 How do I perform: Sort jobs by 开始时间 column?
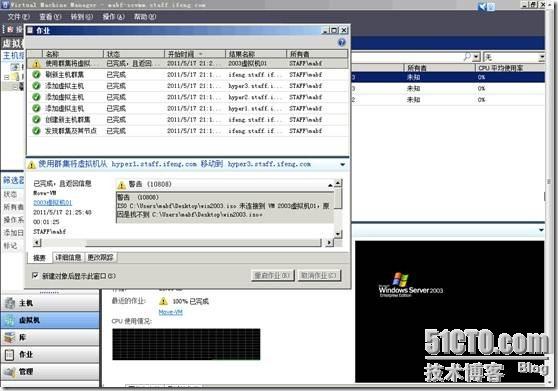tap(195, 54)
